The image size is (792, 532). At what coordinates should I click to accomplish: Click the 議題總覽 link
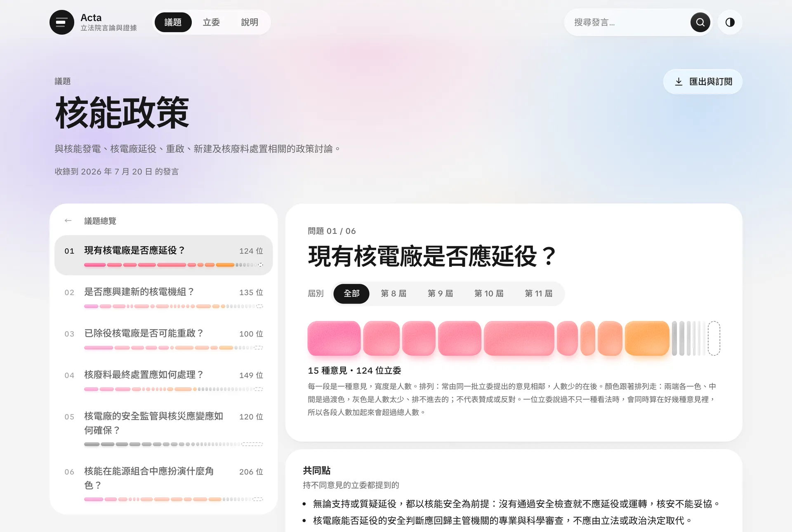tap(100, 221)
